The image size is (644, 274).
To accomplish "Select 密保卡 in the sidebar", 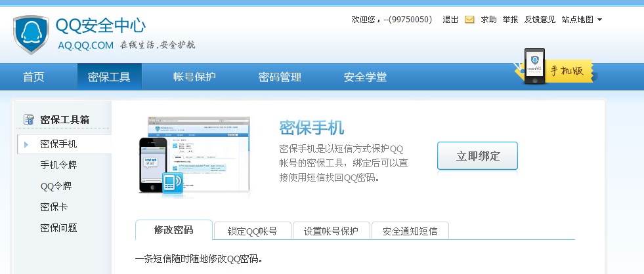I will [54, 207].
